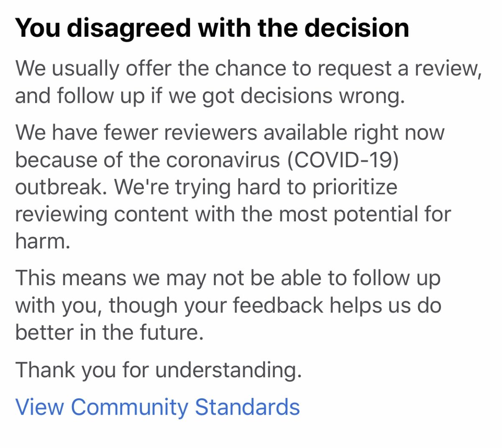Click the paragraph starting "This means we may"
Image resolution: width=502 pixels, height=448 pixels.
tap(228, 305)
